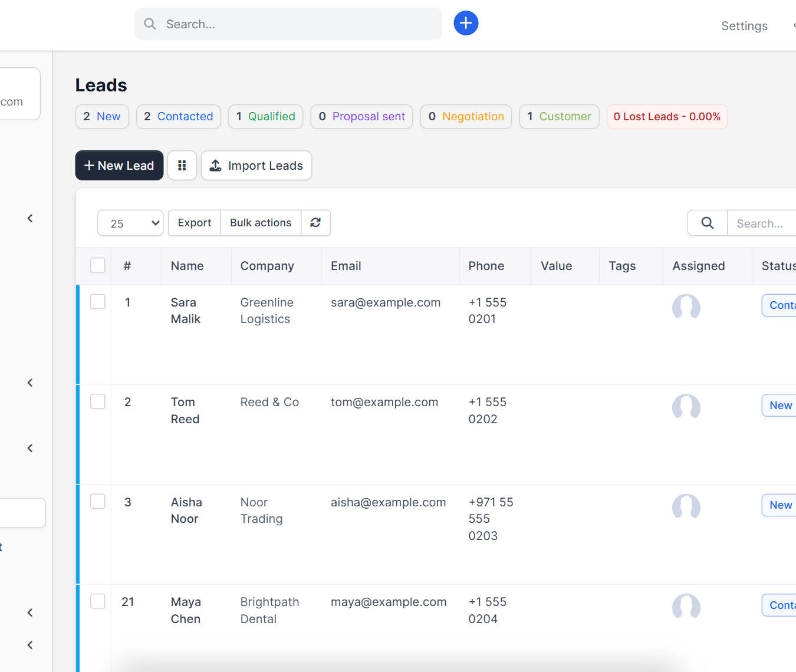This screenshot has width=796, height=672.
Task: Select the Tom Reed row checkbox
Action: pos(98,401)
